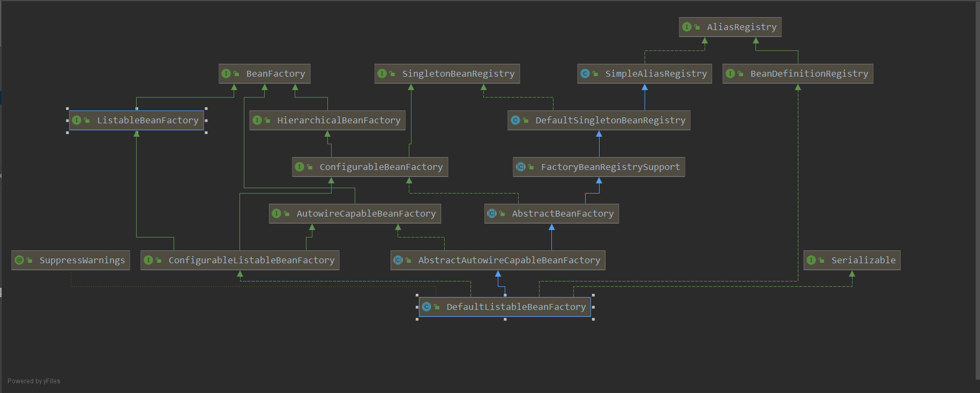Click the interface icon beside BeanFactory
Image resolution: width=980 pixels, height=393 pixels.
click(226, 73)
